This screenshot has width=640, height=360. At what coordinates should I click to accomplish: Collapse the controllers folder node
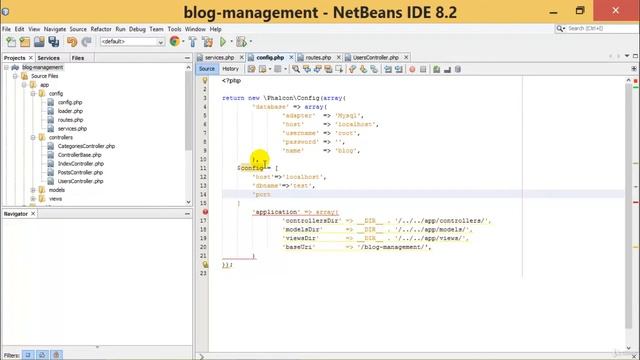tap(33, 138)
